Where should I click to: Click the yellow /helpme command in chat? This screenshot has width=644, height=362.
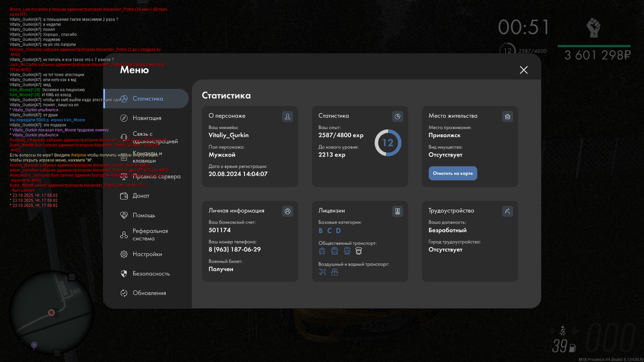coord(78,155)
